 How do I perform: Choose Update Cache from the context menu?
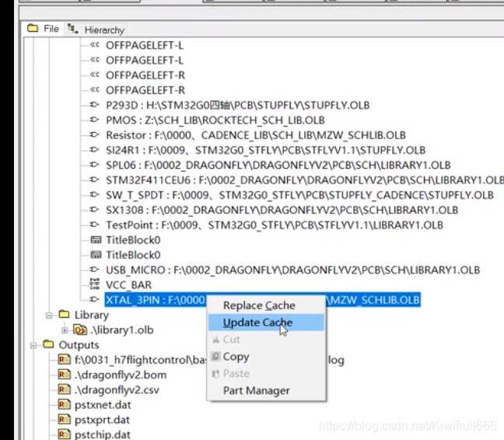257,323
